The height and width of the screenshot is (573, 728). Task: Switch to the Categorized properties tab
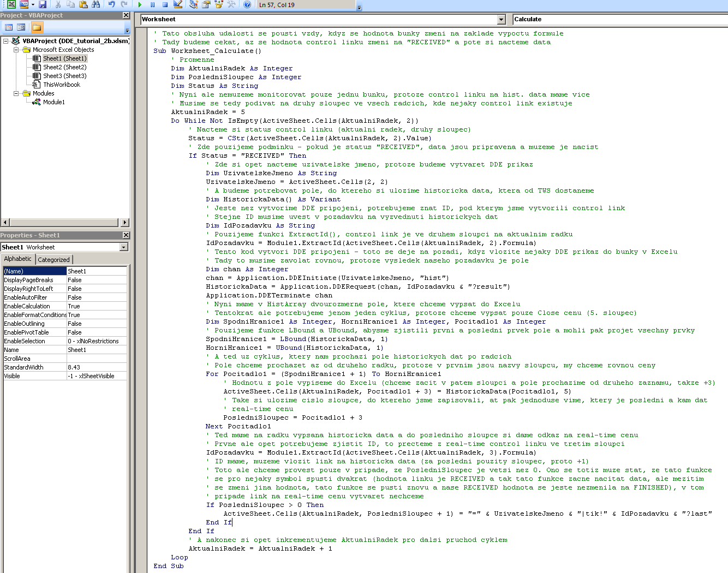[x=53, y=260]
